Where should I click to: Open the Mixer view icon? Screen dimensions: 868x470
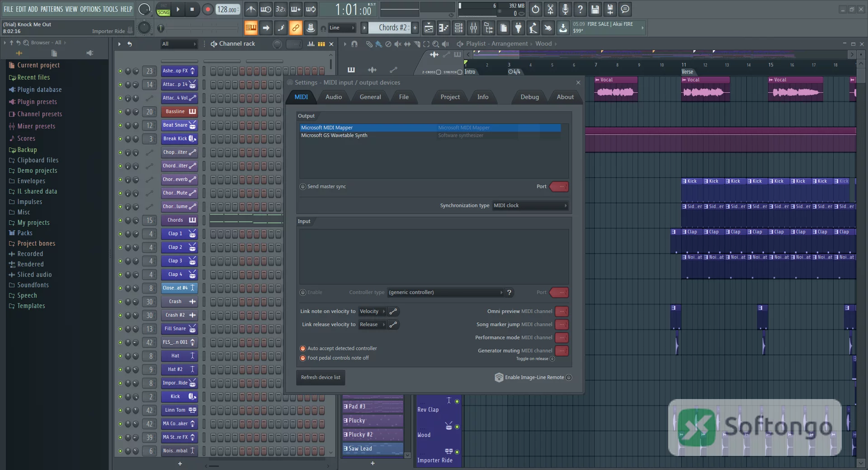(473, 28)
